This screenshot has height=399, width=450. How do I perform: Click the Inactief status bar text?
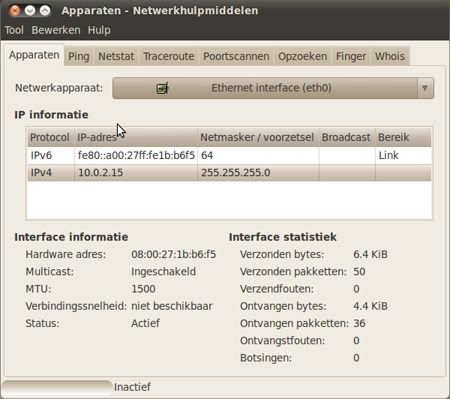[x=132, y=387]
